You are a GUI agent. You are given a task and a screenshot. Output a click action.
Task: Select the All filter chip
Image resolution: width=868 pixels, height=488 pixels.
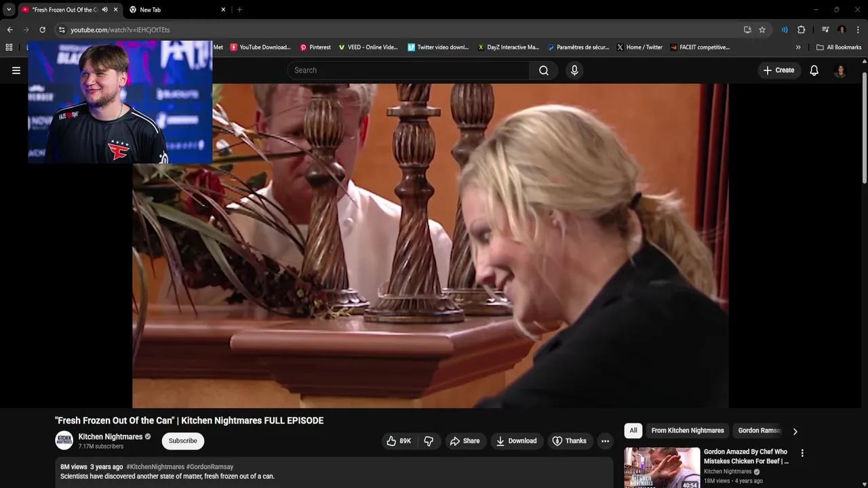[633, 430]
